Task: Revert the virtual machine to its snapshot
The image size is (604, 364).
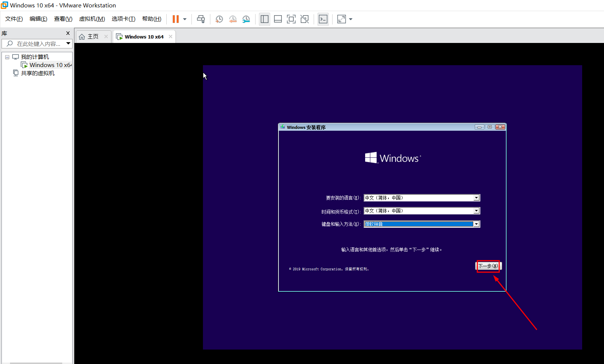Action: click(x=233, y=19)
